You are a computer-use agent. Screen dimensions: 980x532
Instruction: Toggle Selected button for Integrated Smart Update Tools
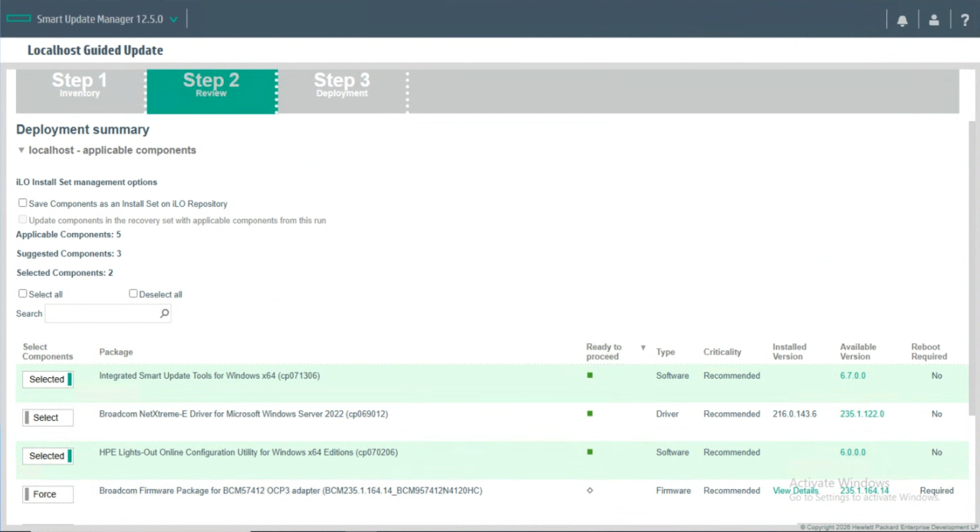(48, 379)
